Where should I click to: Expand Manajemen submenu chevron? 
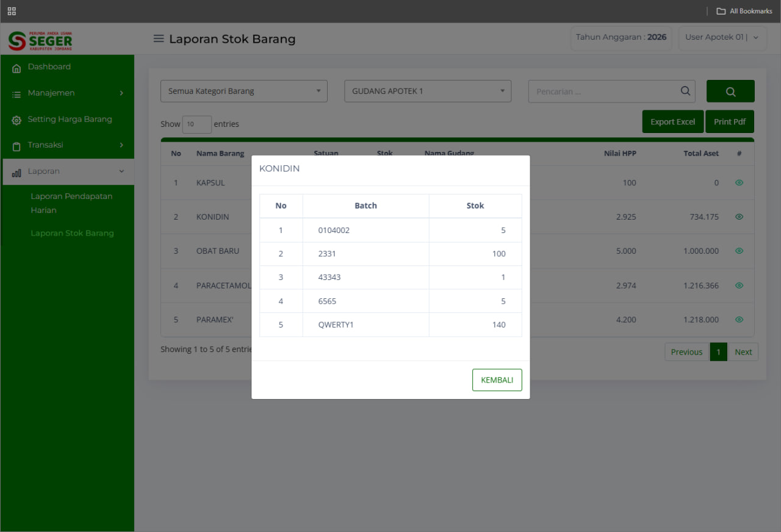point(121,93)
